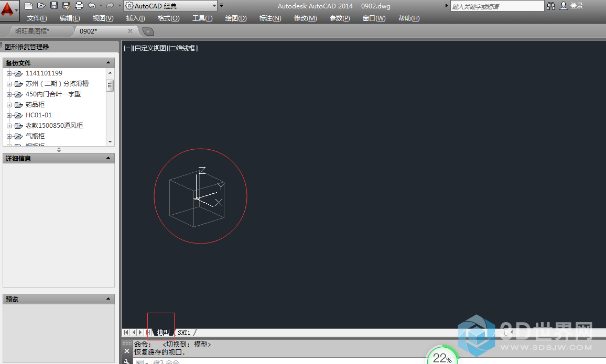Viewport: 606px width, 364px height.
Task: Expand the 苏州（二期）分拣滑槽 tree node
Action: point(9,84)
